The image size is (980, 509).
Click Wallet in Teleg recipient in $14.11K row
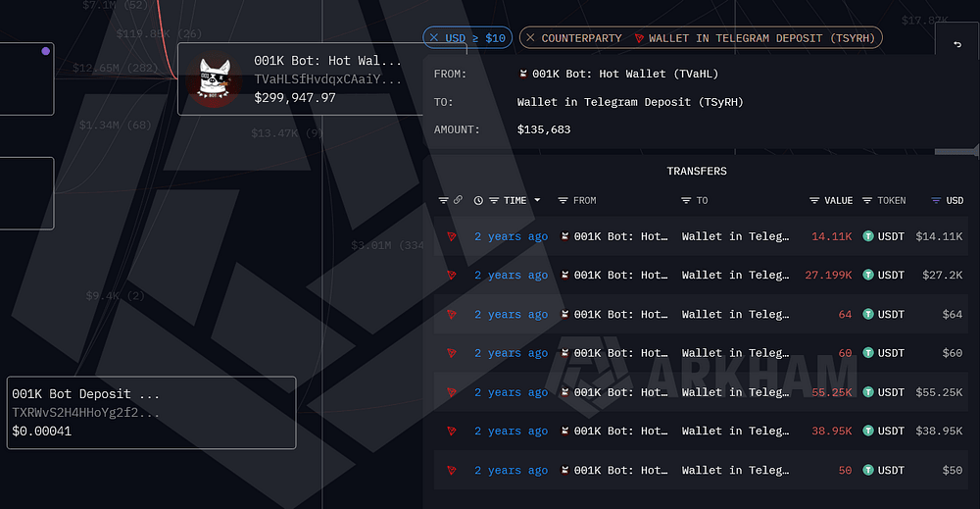click(735, 236)
